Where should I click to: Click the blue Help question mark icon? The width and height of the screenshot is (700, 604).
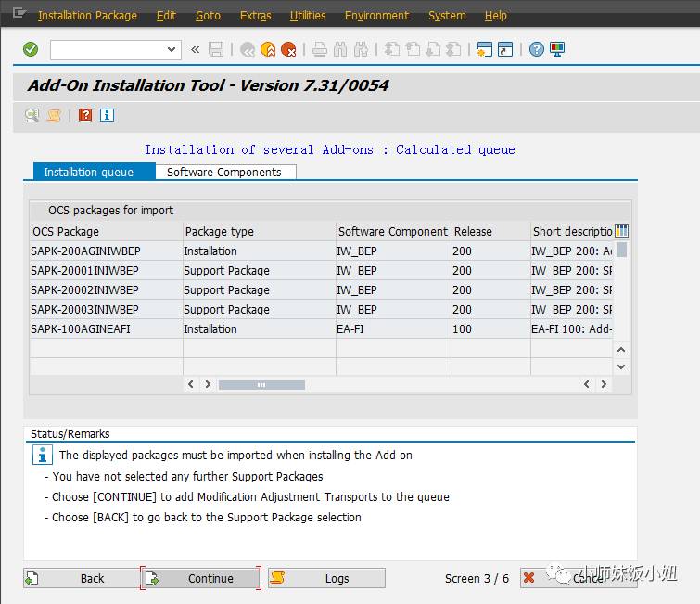pos(537,49)
